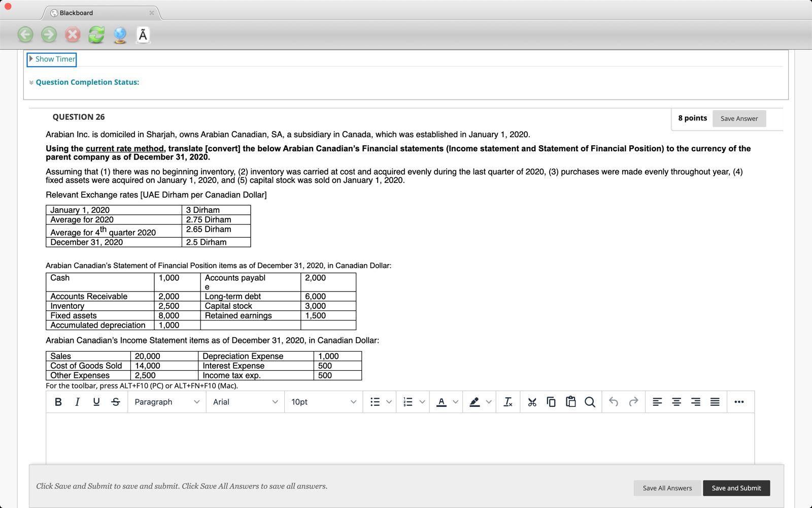Expand the Question Completion Status section
812x508 pixels.
click(x=87, y=82)
